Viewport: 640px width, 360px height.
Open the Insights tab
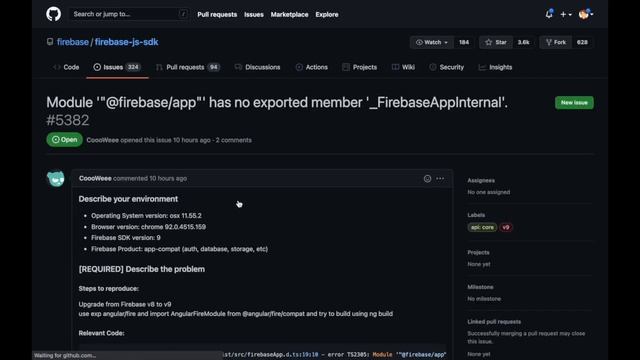coord(495,67)
